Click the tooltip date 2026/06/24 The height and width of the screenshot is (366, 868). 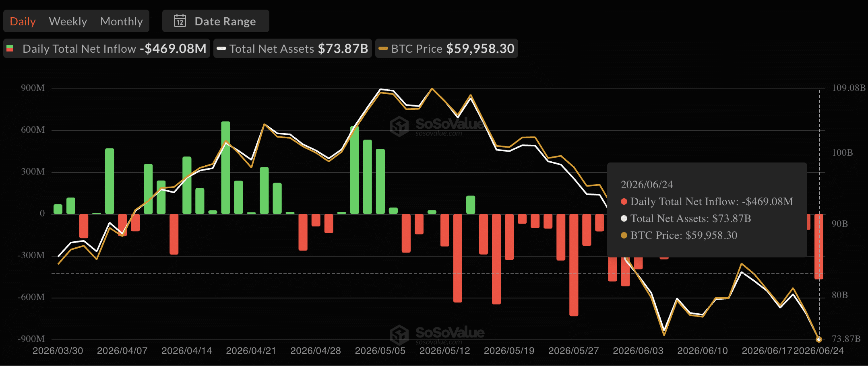(647, 185)
